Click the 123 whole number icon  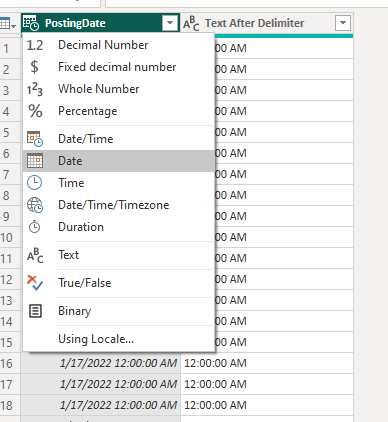tap(35, 89)
